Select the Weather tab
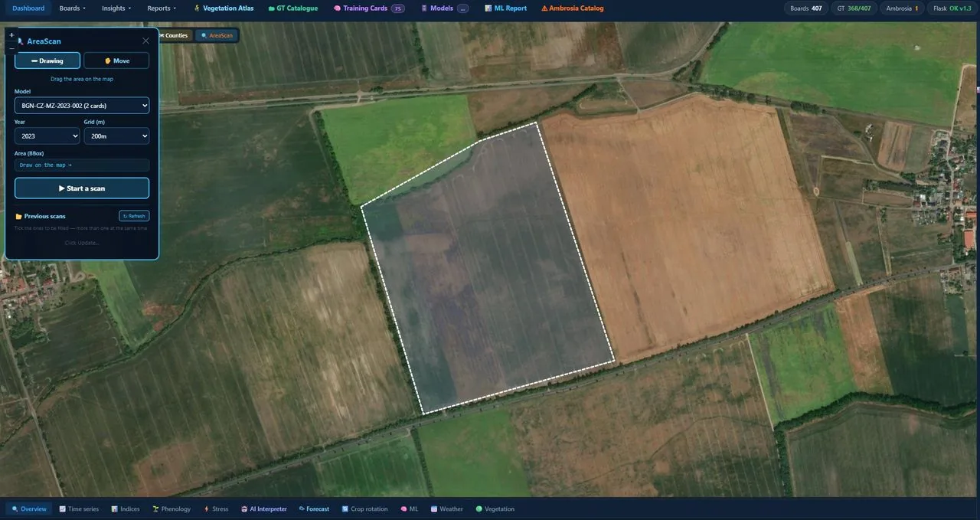This screenshot has width=980, height=520. (446, 509)
